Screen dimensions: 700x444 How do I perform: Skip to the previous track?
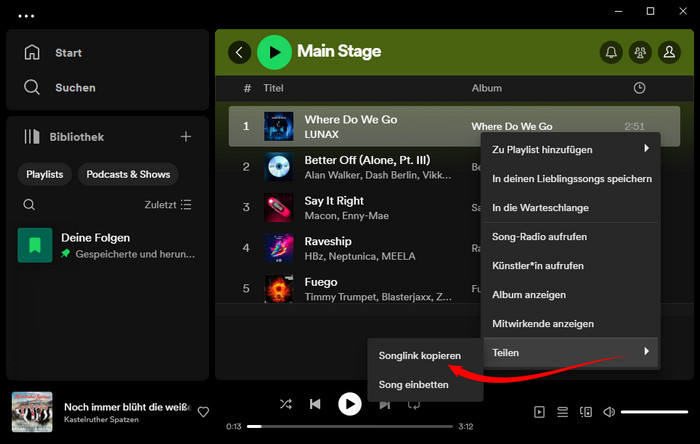click(315, 404)
